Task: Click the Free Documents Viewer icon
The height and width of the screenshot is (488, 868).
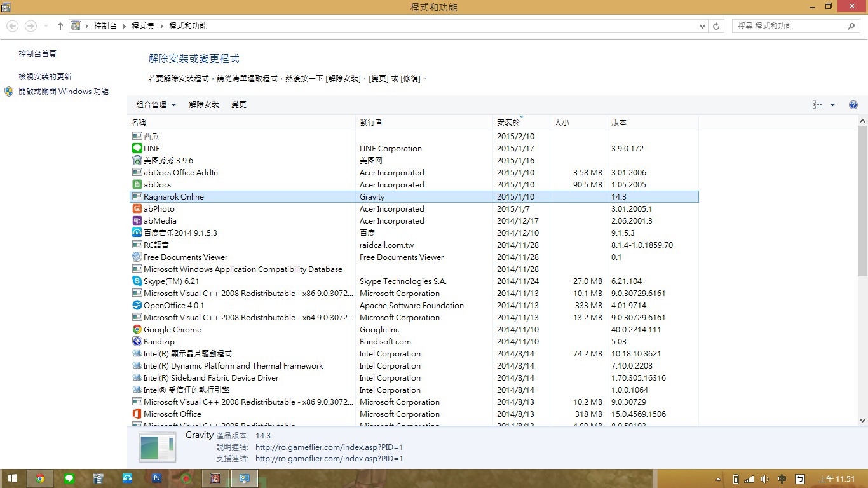Action: [137, 257]
